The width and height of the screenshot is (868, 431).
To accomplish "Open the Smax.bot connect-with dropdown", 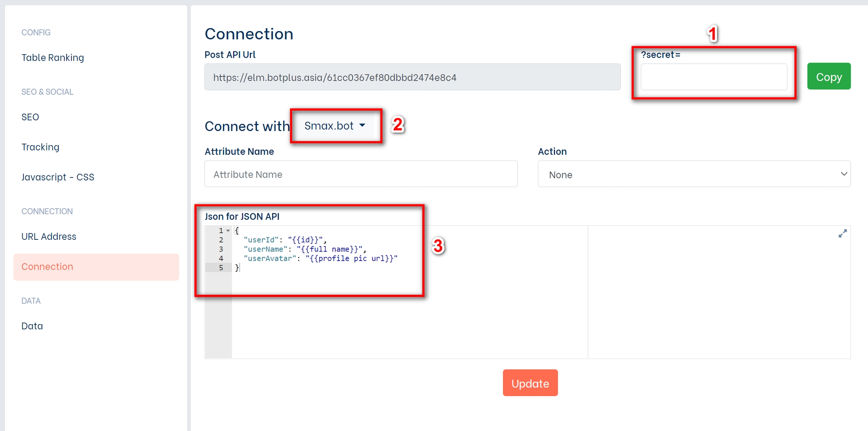I will pos(335,126).
